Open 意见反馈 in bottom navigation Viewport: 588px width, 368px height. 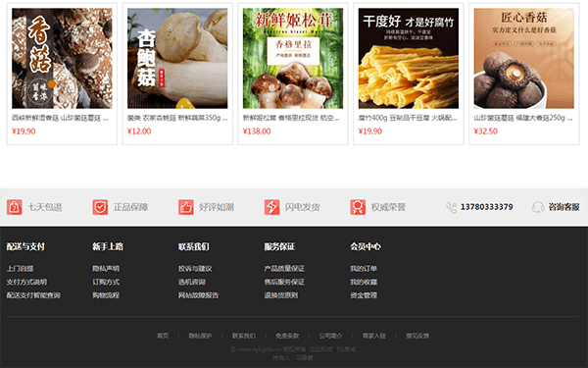pos(417,336)
